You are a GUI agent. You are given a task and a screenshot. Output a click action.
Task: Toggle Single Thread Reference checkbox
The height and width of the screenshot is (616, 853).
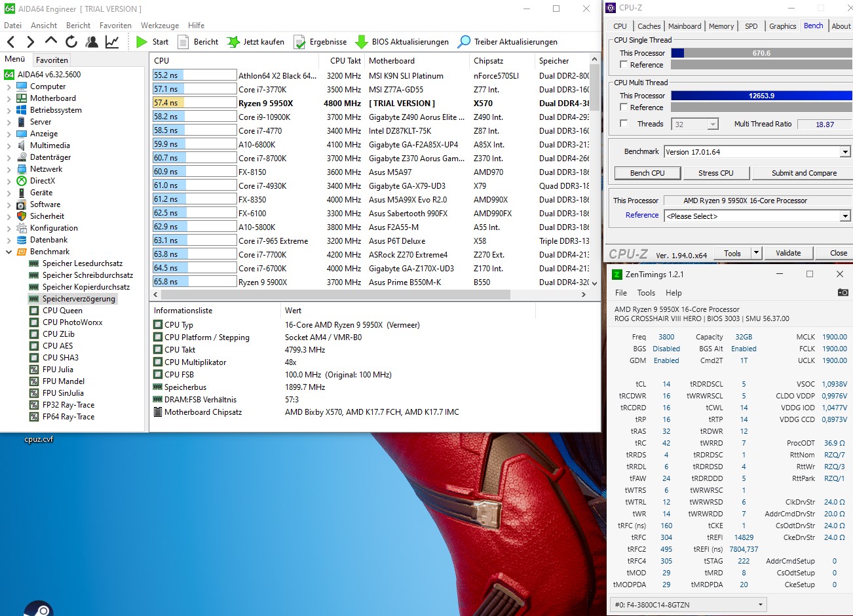click(624, 64)
